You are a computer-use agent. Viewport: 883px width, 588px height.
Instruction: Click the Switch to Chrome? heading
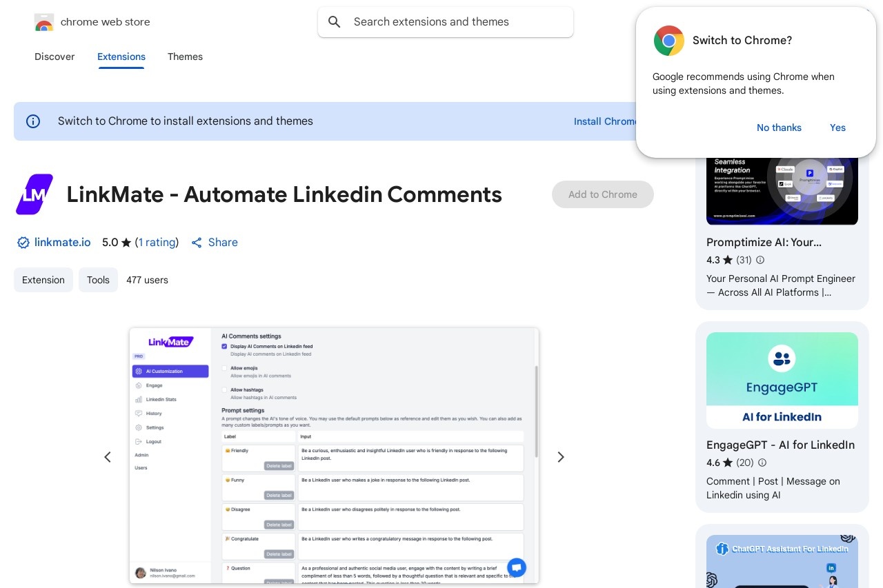(742, 41)
